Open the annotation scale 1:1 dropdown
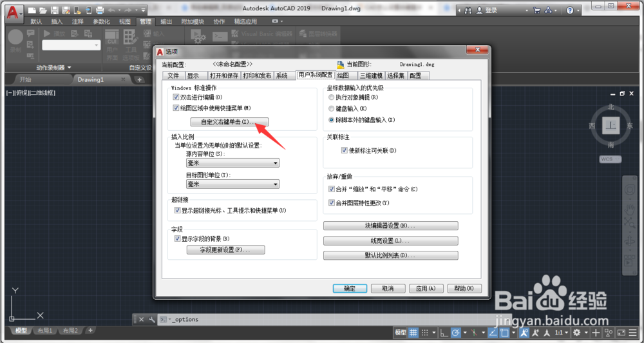 [x=562, y=332]
